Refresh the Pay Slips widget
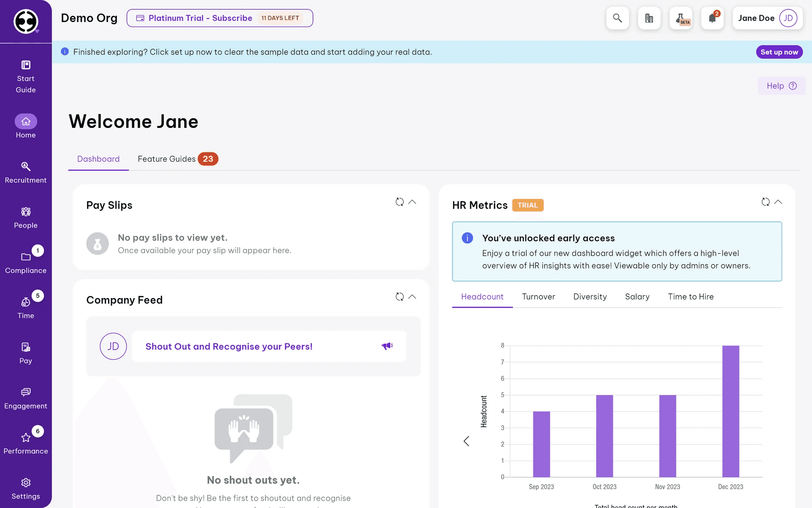Viewport: 812px width, 508px height. tap(399, 202)
